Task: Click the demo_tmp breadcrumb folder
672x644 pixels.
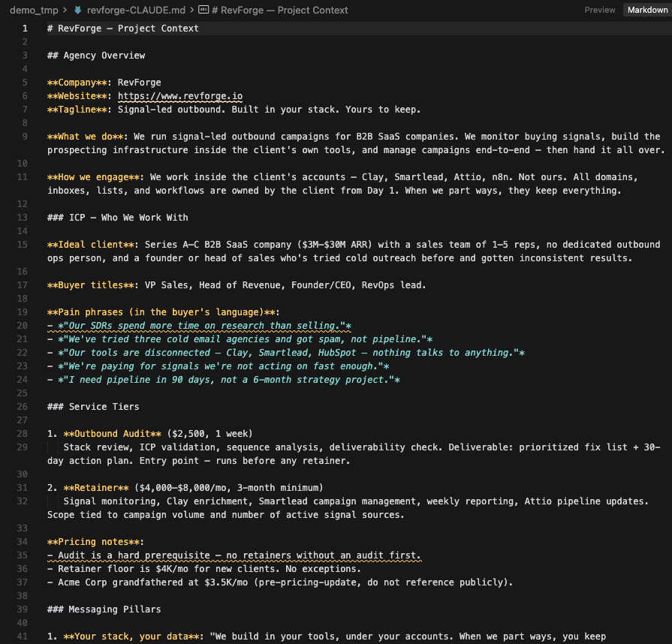Action: (x=34, y=11)
